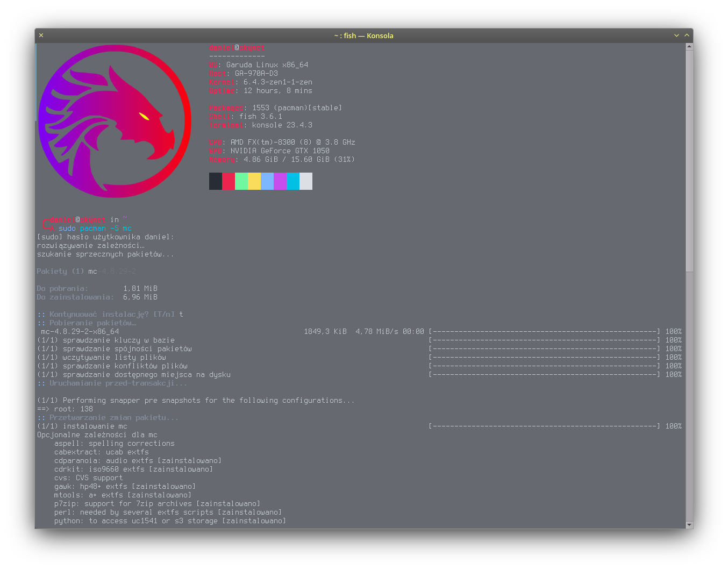Screen dimensions: 728x570
Task: Click the "1849,3 KiB" download size
Action: pos(325,332)
